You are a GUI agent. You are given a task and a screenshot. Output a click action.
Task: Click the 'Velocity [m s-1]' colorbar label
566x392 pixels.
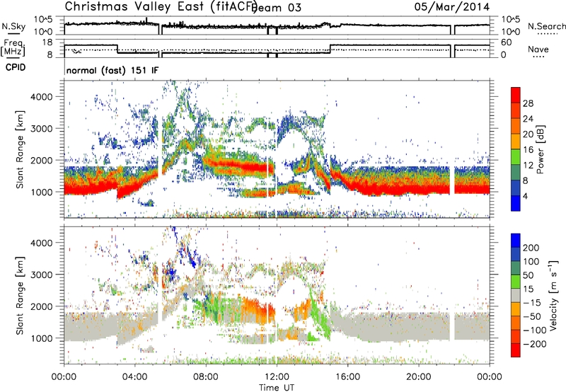click(x=554, y=295)
